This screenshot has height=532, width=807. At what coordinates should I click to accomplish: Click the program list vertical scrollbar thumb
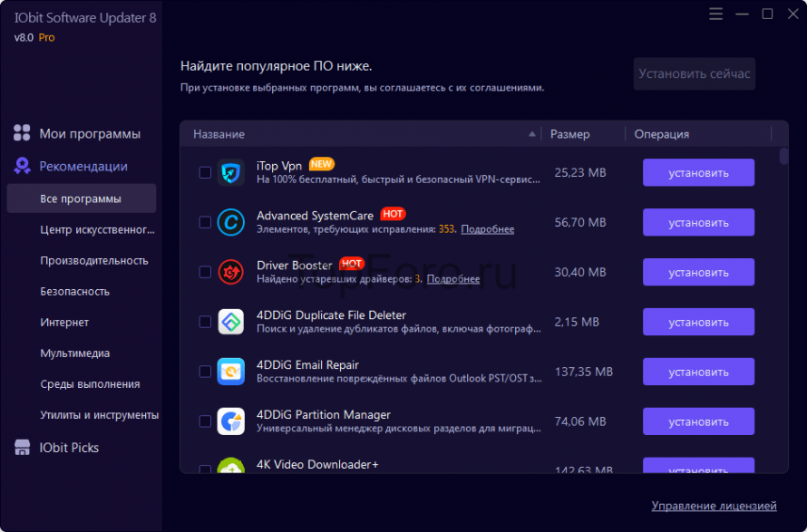783,156
